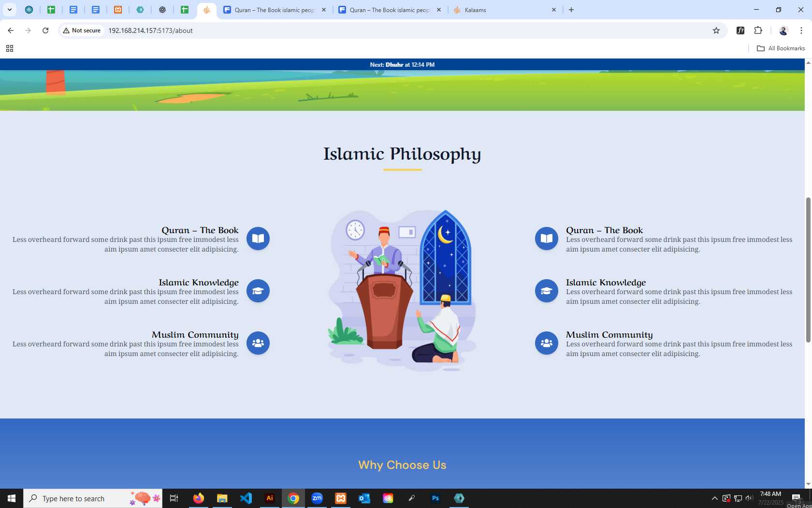Click the right Muslim Community people icon

pyautogui.click(x=547, y=343)
